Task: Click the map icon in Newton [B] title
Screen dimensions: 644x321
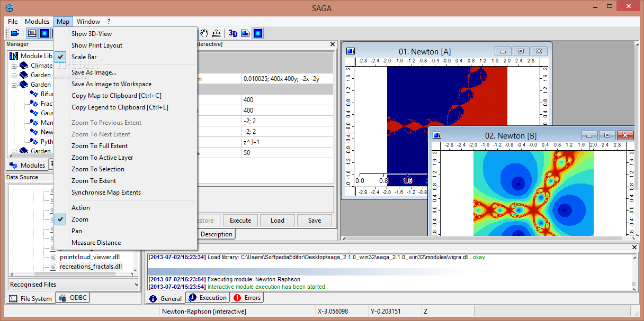Action: point(437,135)
